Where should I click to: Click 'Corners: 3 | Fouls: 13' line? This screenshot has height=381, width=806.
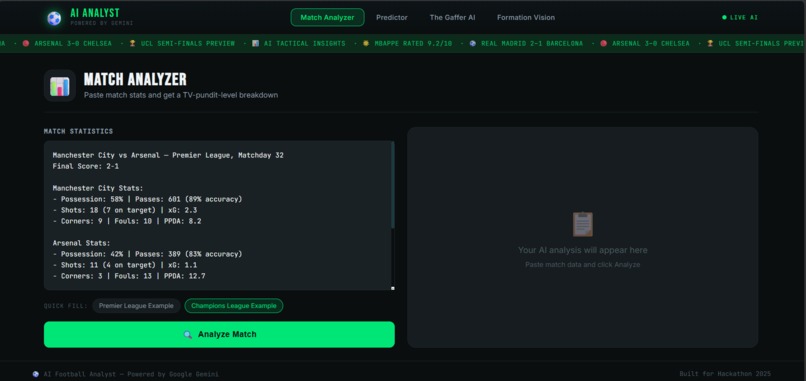[x=129, y=277]
